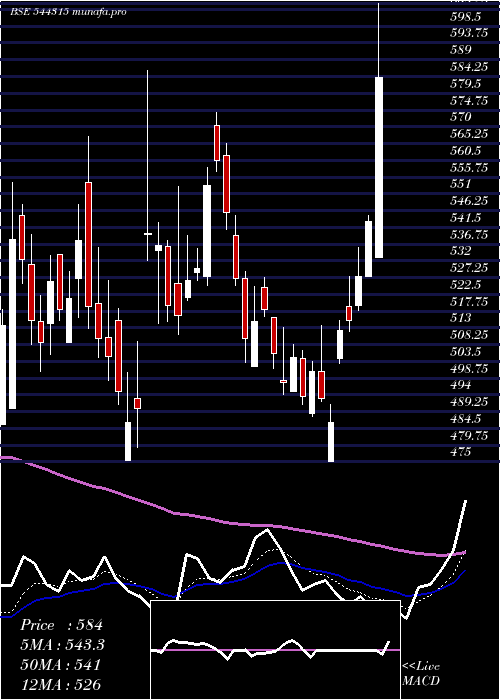Click the 498.75 price axis label
The width and height of the screenshot is (500, 700).
click(469, 368)
